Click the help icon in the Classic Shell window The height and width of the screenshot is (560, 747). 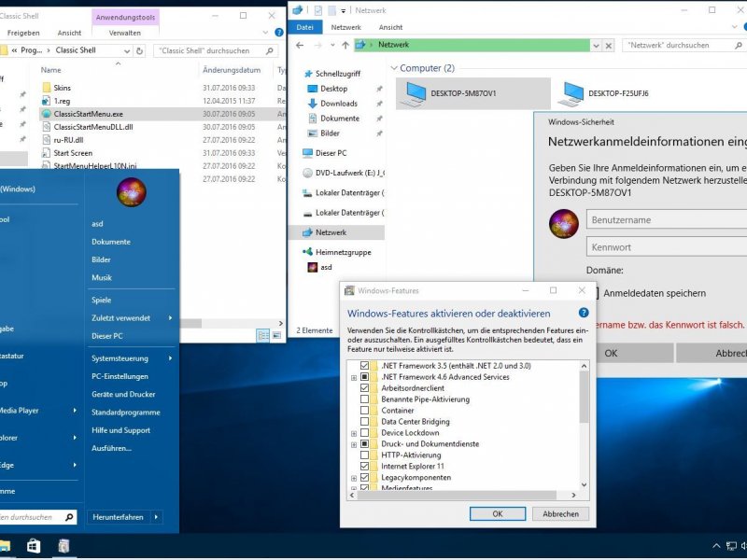tap(279, 33)
